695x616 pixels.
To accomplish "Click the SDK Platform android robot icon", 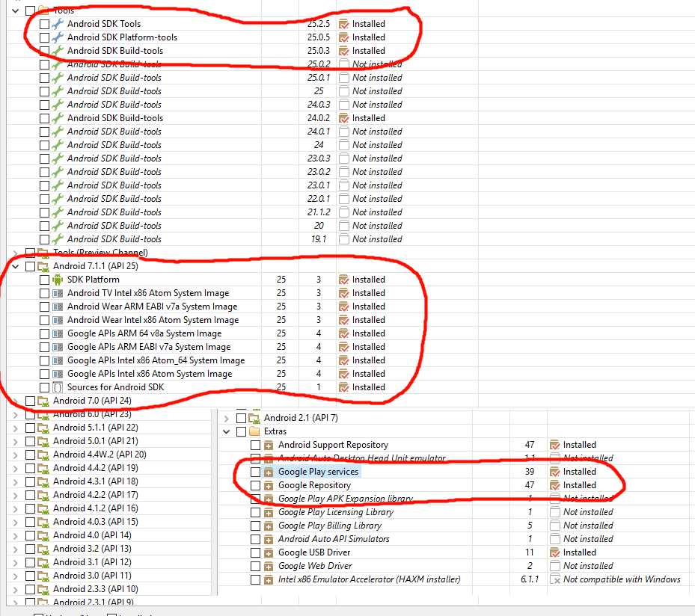I will pos(58,280).
